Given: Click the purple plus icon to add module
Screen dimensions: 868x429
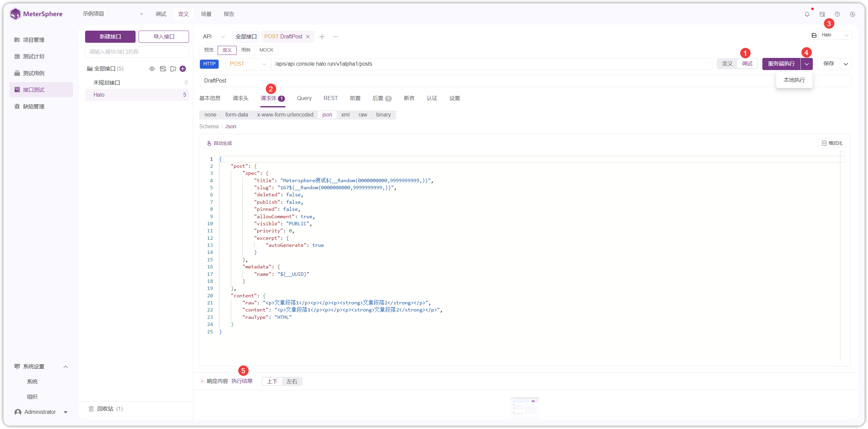Looking at the screenshot, I should [x=183, y=69].
